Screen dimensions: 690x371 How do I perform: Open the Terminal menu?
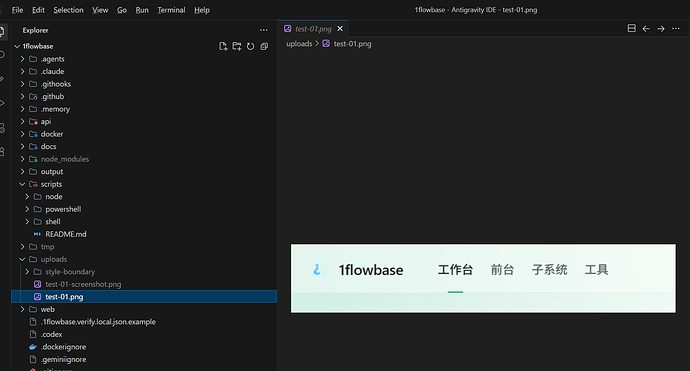tap(171, 10)
